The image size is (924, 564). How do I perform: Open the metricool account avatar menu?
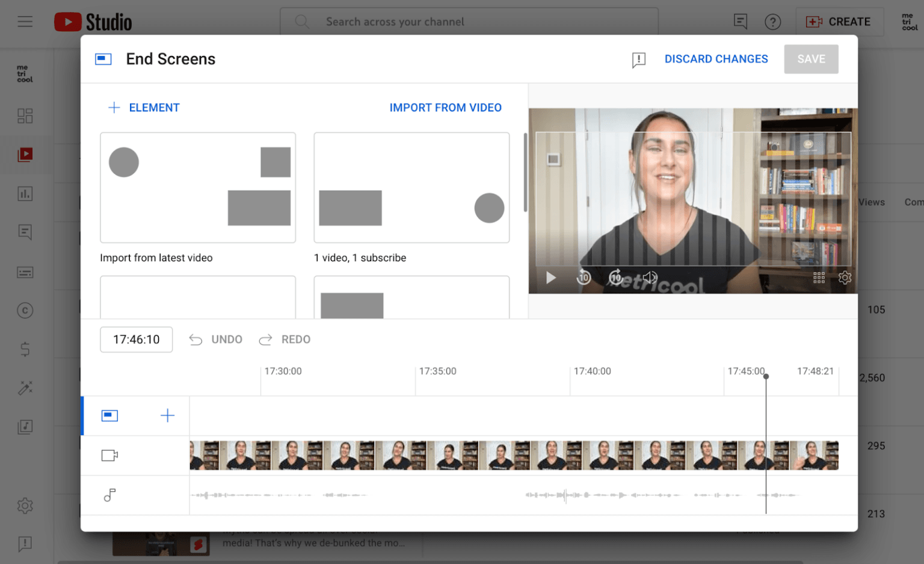pos(910,21)
